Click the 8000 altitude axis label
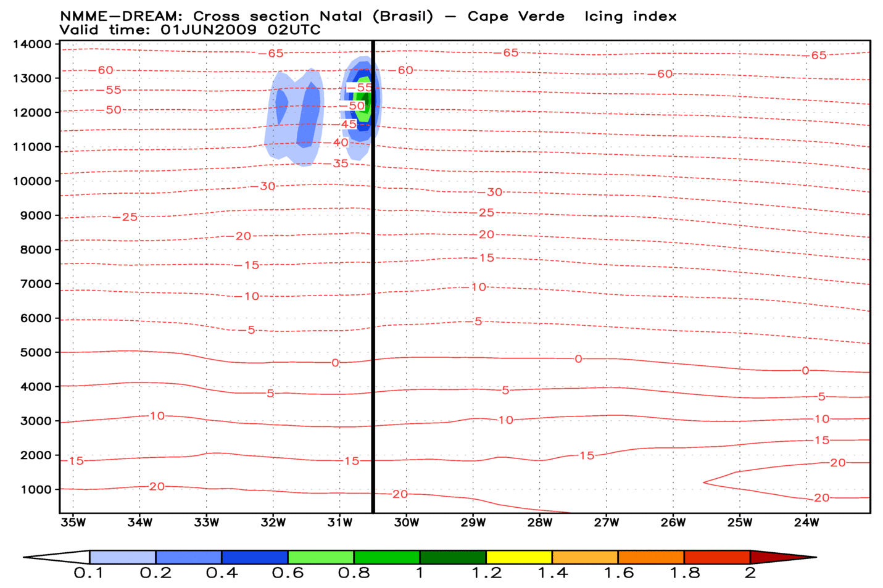 36,249
